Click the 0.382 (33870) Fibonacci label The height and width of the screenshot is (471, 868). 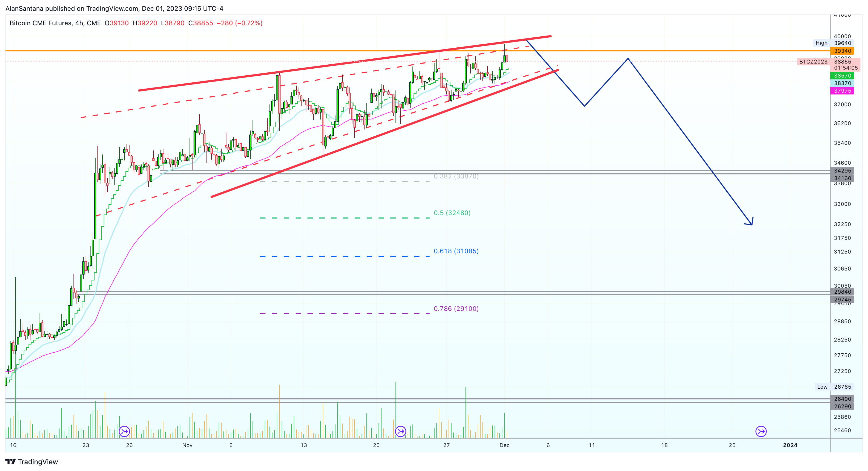[456, 176]
